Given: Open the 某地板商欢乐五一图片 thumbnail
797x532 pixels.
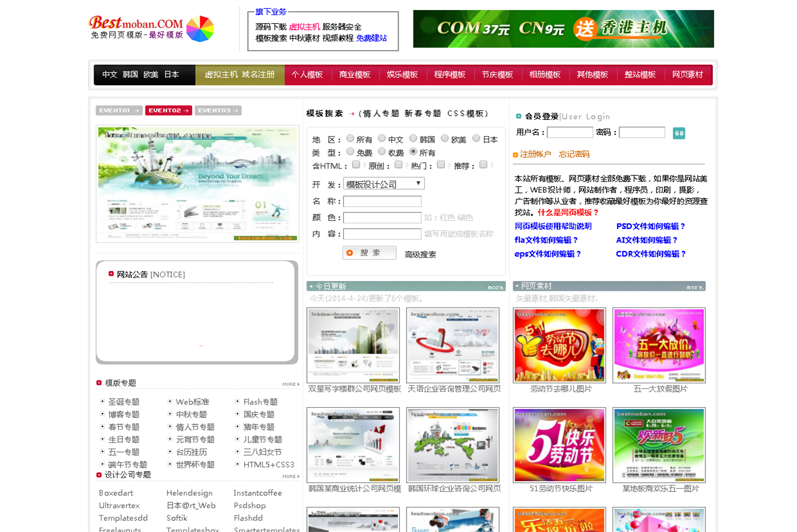Looking at the screenshot, I should pos(659,445).
